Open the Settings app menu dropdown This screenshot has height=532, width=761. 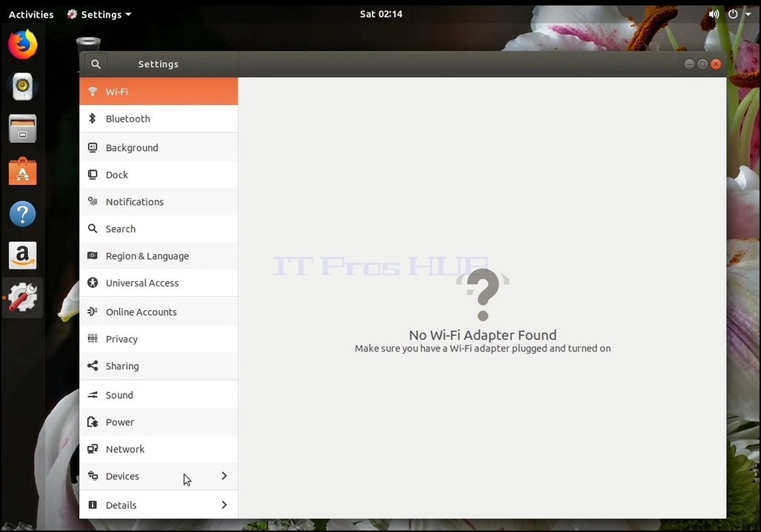coord(99,14)
